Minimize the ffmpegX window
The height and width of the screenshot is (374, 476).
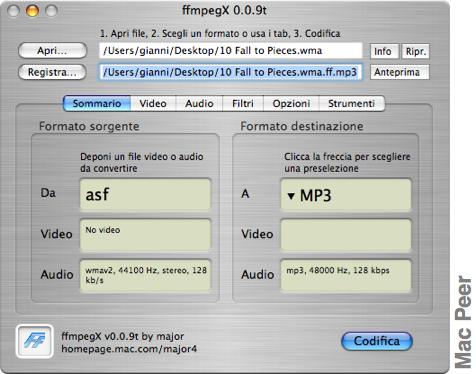32,11
